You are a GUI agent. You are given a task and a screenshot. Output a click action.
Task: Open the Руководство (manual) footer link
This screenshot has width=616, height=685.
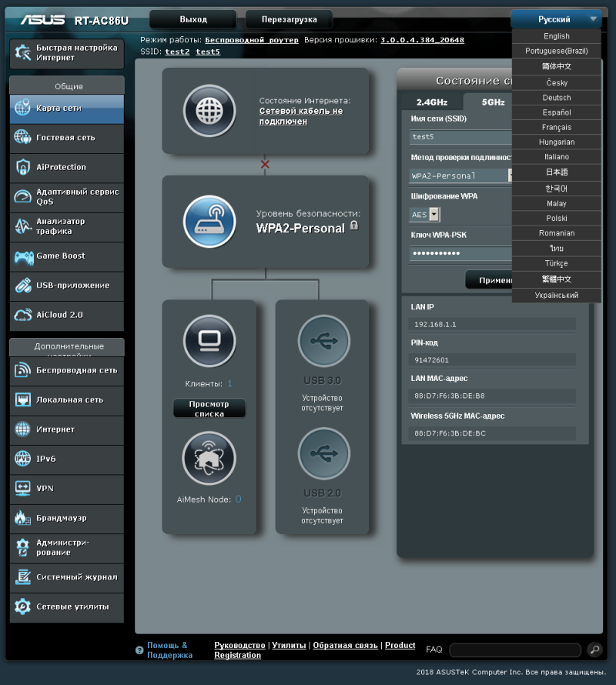point(239,645)
